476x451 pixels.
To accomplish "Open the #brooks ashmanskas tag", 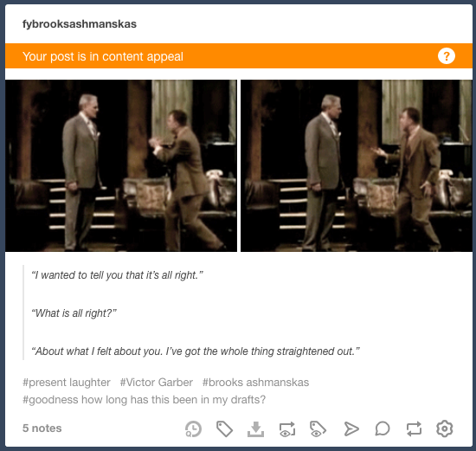I will pos(255,383).
